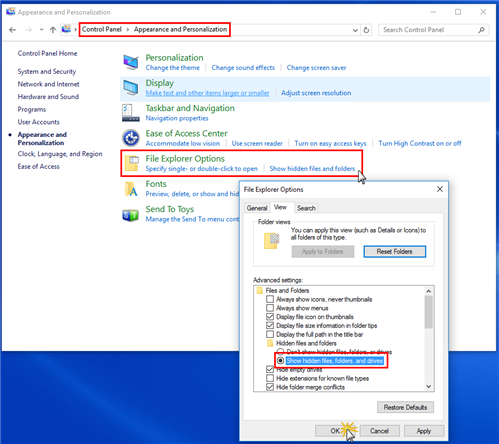Click the Personalization monitor icon
499x444 pixels.
click(x=131, y=62)
